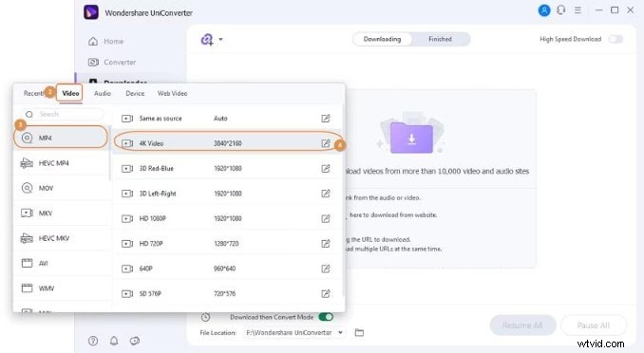Viewport: 644px width, 353px height.
Task: Select 3D Left-Right preset
Action: [x=227, y=194]
